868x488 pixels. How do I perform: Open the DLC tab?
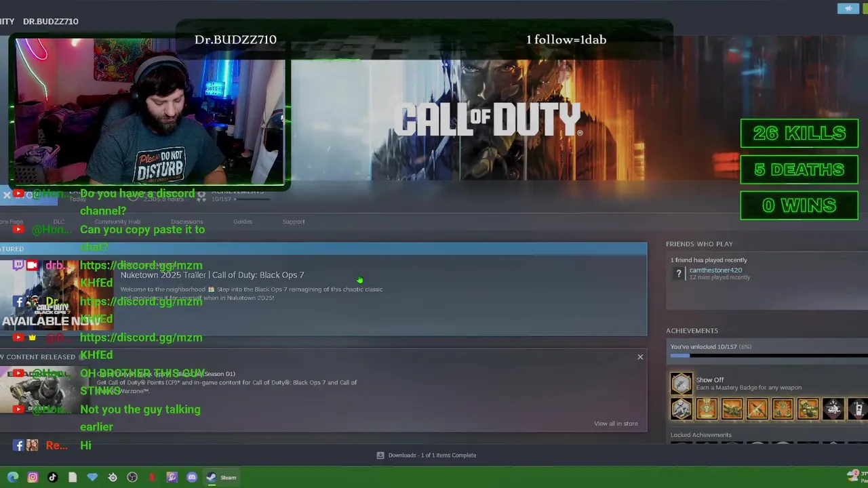59,222
